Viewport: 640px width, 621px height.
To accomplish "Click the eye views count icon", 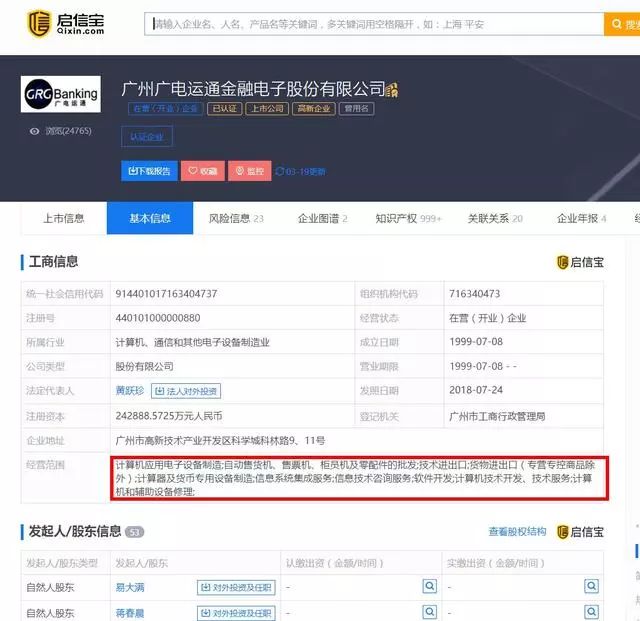I will [x=35, y=131].
